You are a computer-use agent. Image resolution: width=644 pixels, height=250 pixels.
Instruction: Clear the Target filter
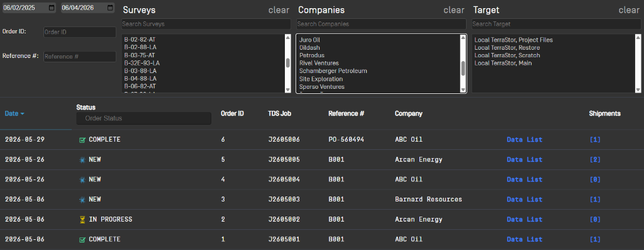coord(629,10)
